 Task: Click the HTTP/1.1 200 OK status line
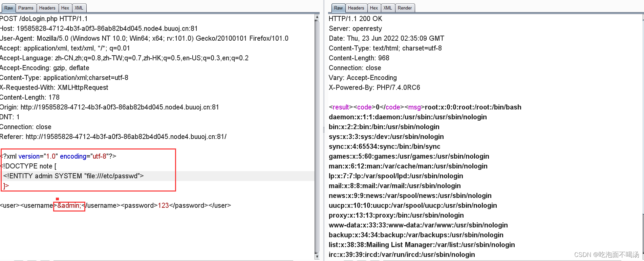355,19
